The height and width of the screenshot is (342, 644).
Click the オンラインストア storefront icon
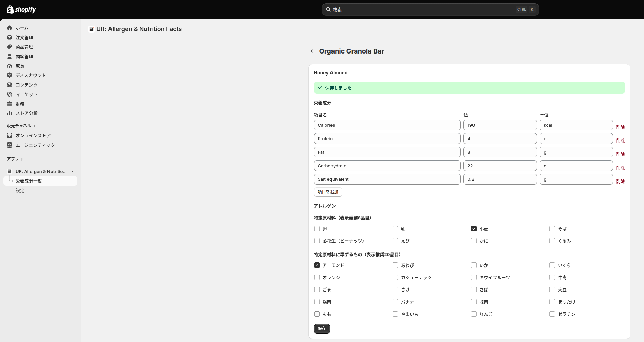[9, 135]
